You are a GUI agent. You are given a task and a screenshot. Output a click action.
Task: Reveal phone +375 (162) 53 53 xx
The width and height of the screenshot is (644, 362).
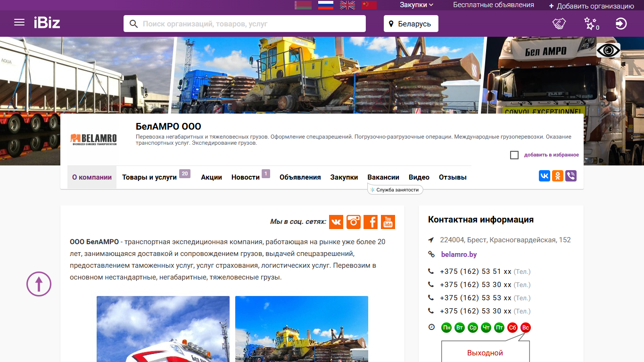476,298
